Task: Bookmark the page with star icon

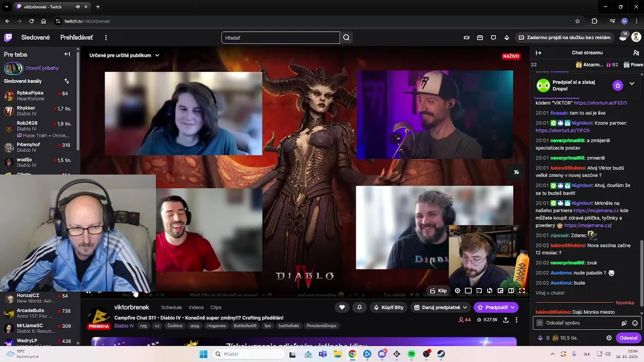Action: click(578, 21)
